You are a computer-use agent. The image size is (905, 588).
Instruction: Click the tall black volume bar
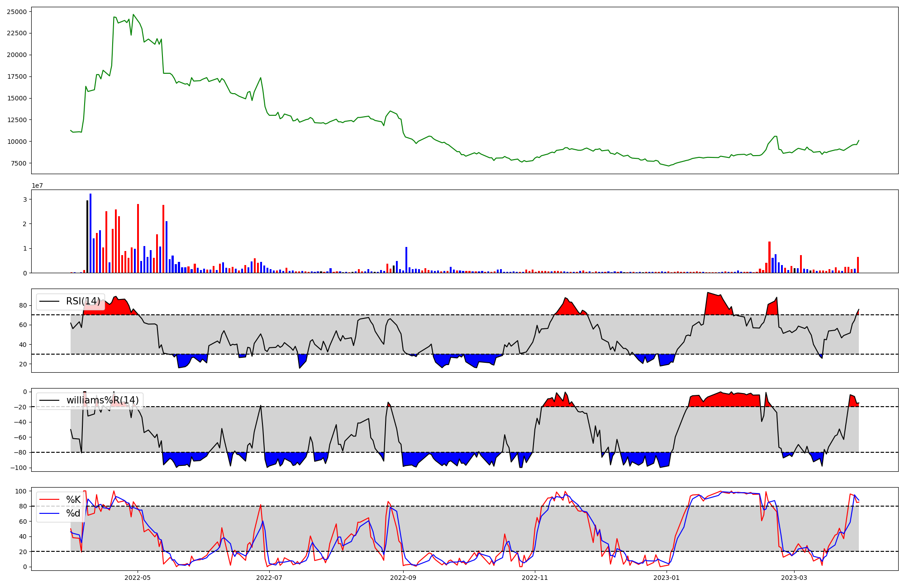(x=87, y=237)
